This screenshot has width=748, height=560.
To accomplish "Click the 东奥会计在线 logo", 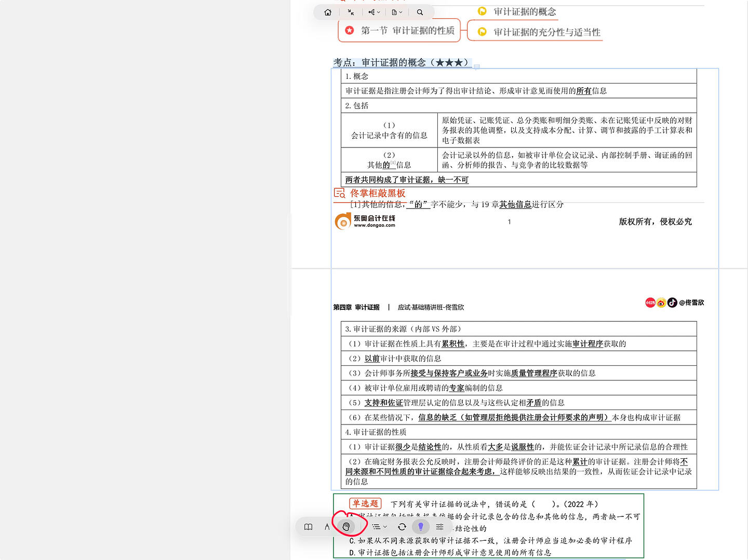I will click(x=365, y=221).
